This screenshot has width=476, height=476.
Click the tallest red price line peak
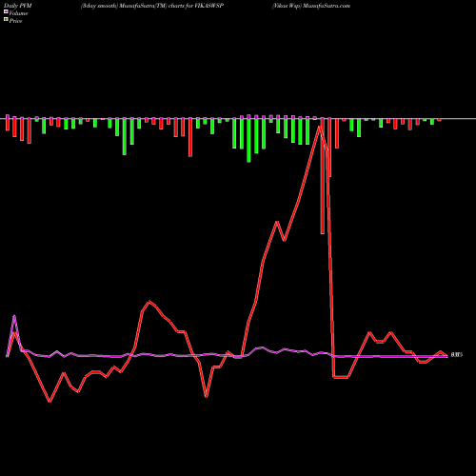coord(320,127)
